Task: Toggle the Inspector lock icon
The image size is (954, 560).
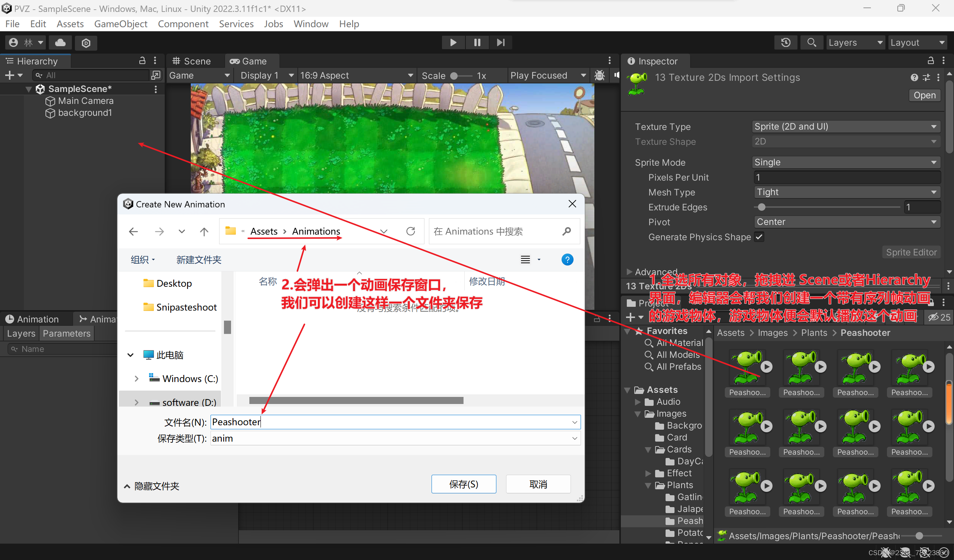Action: click(931, 61)
